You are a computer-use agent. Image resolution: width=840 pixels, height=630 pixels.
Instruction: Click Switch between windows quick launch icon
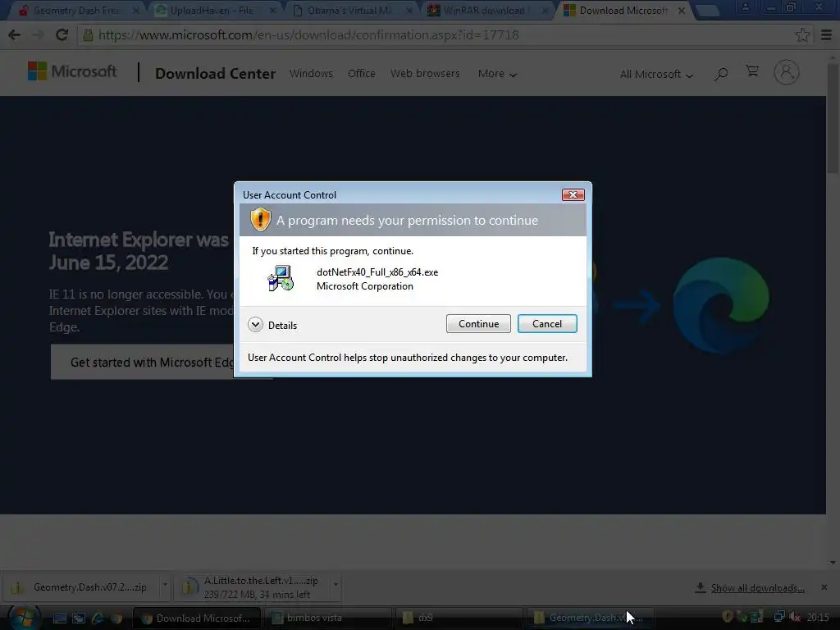pos(79,619)
